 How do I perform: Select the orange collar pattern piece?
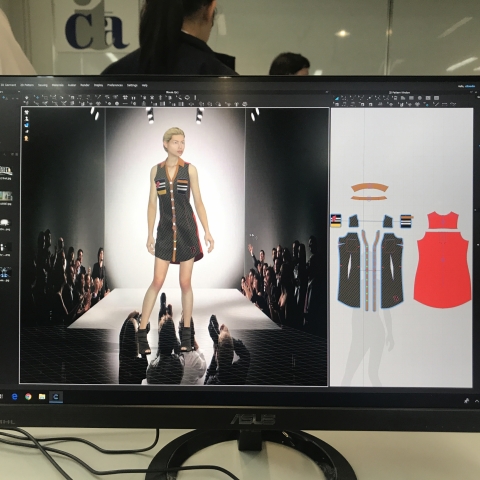click(370, 188)
